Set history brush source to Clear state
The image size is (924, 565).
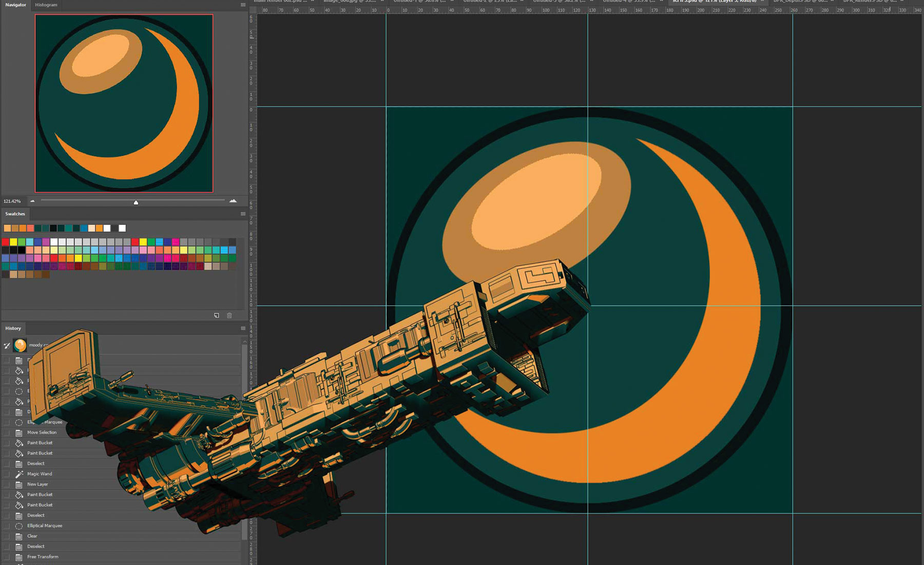click(7, 536)
